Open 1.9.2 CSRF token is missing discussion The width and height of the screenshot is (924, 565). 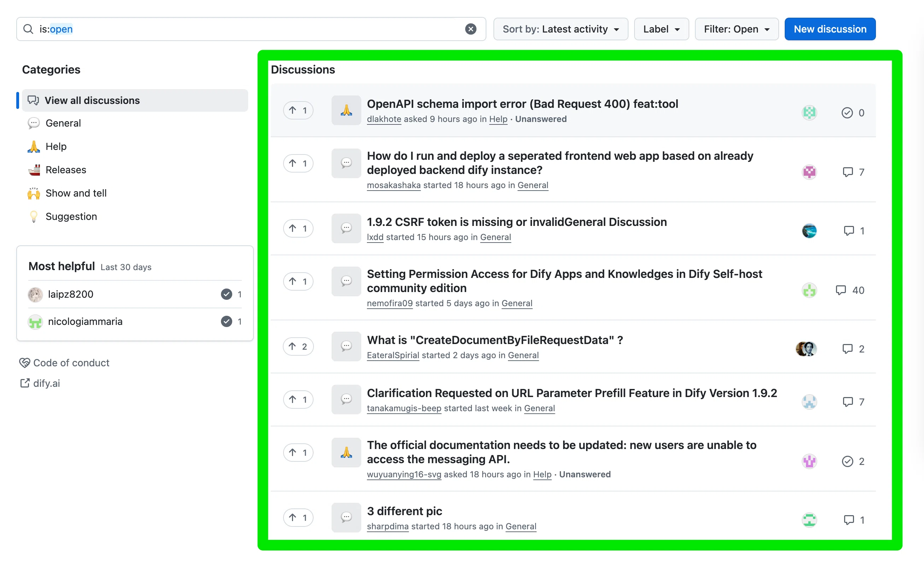click(x=517, y=222)
